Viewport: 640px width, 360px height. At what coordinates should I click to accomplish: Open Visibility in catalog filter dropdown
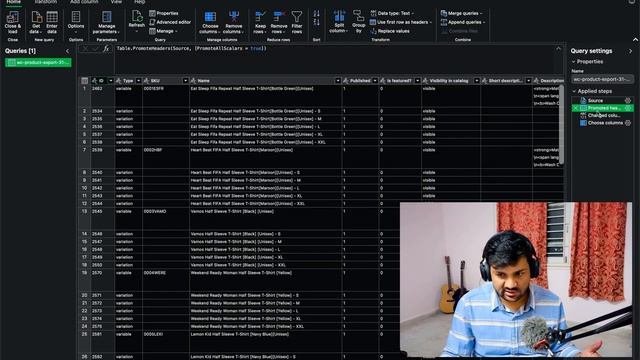[x=476, y=81]
